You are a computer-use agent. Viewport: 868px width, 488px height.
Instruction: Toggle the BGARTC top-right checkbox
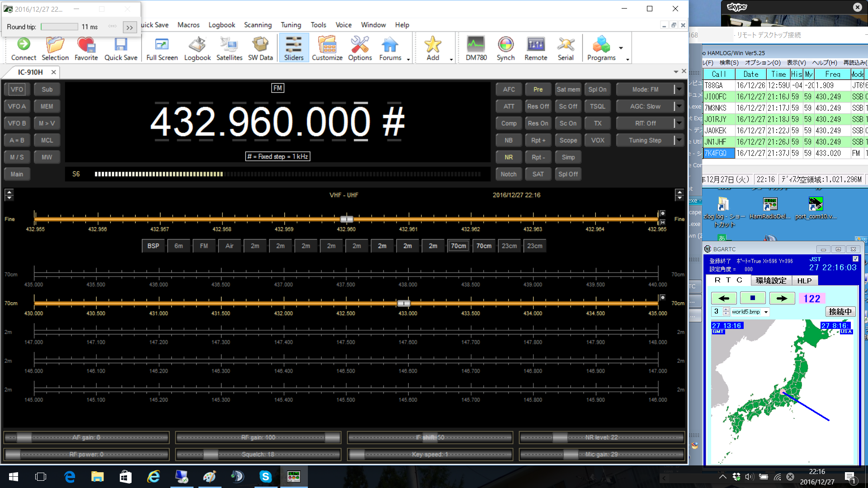855,259
